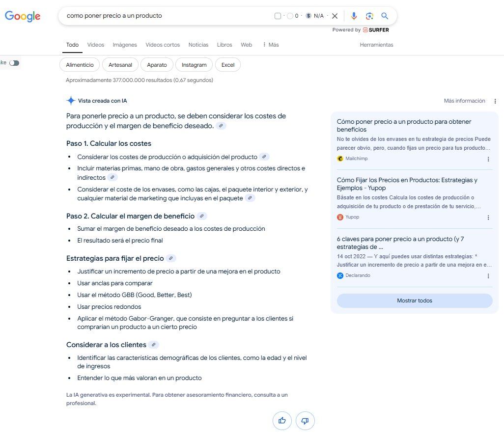This screenshot has width=504, height=435.
Task: Clear the search query with X
Action: point(335,16)
